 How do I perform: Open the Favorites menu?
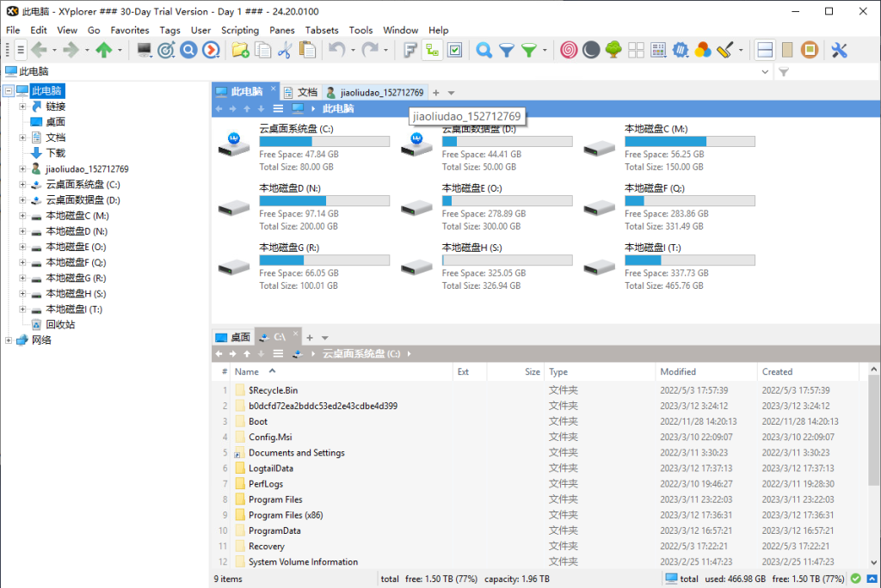[x=130, y=30]
